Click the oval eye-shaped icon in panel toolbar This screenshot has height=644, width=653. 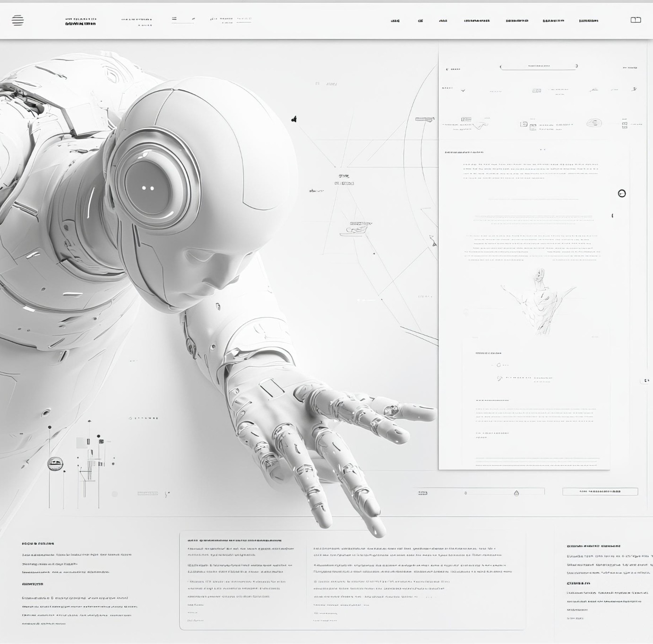pyautogui.click(x=594, y=123)
